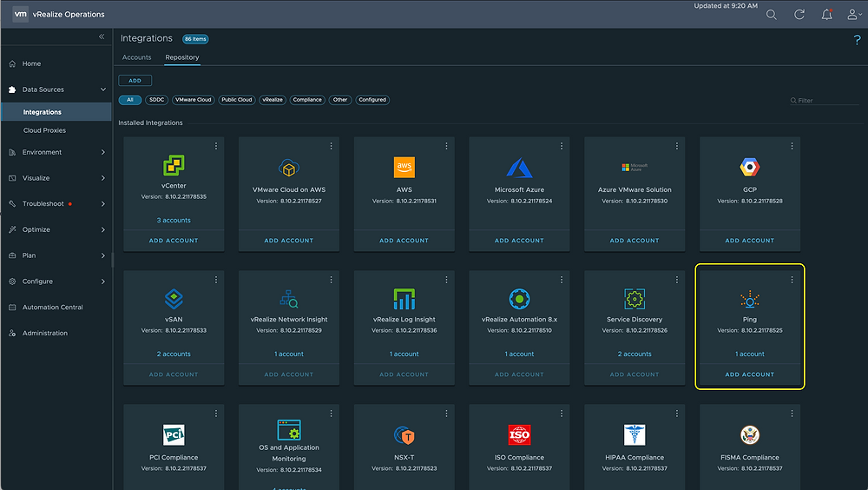Click the OS and Application Monitoring icon
Viewport: 868px width, 490px height.
click(x=289, y=430)
